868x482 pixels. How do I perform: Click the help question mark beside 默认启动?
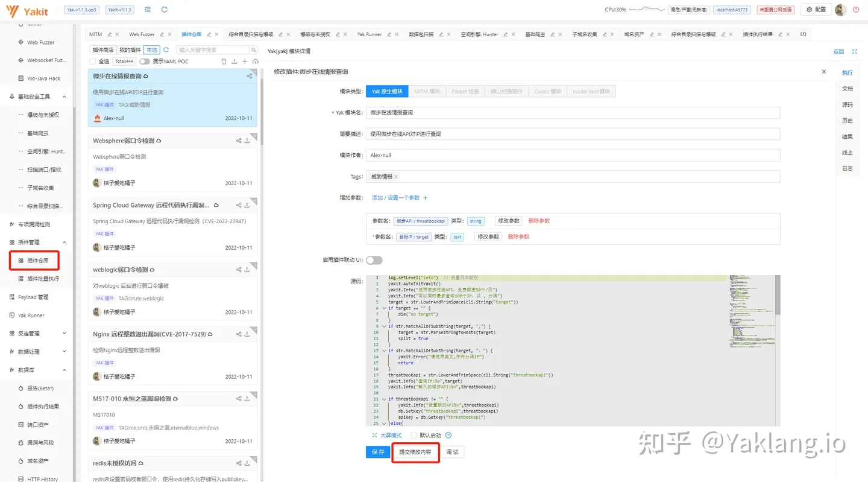click(x=448, y=436)
